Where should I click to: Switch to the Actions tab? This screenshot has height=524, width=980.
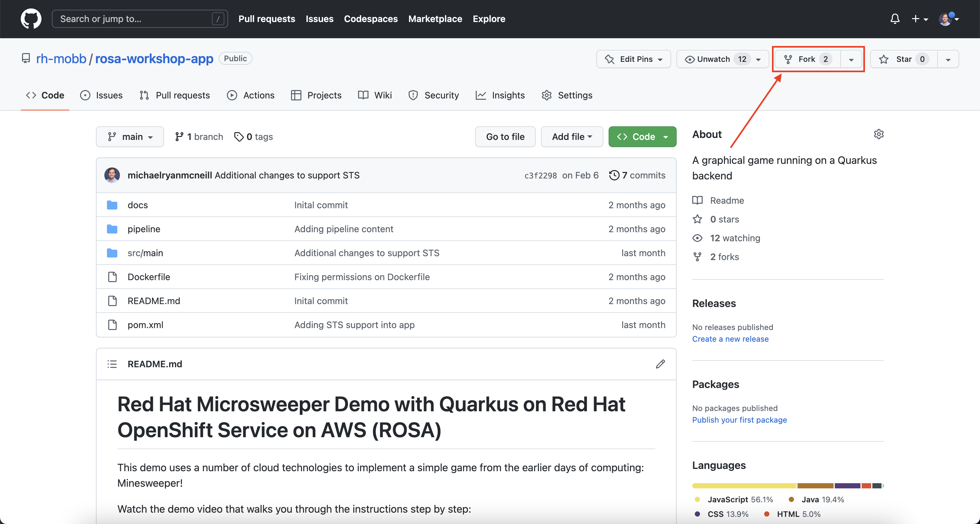tap(251, 96)
